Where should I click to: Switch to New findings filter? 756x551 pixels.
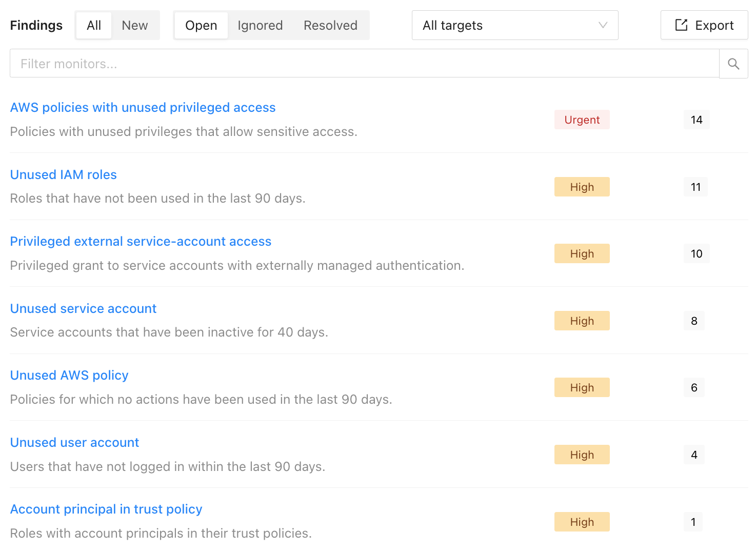tap(135, 25)
